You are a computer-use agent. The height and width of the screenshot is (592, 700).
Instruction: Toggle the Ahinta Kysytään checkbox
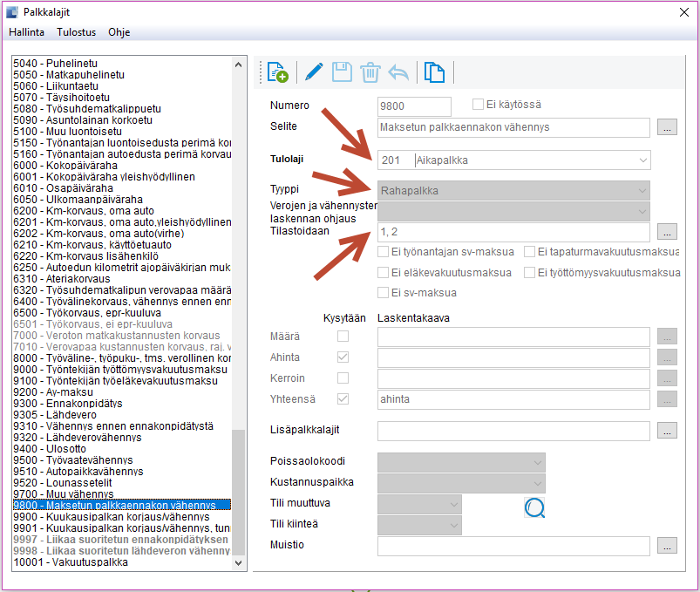(343, 357)
